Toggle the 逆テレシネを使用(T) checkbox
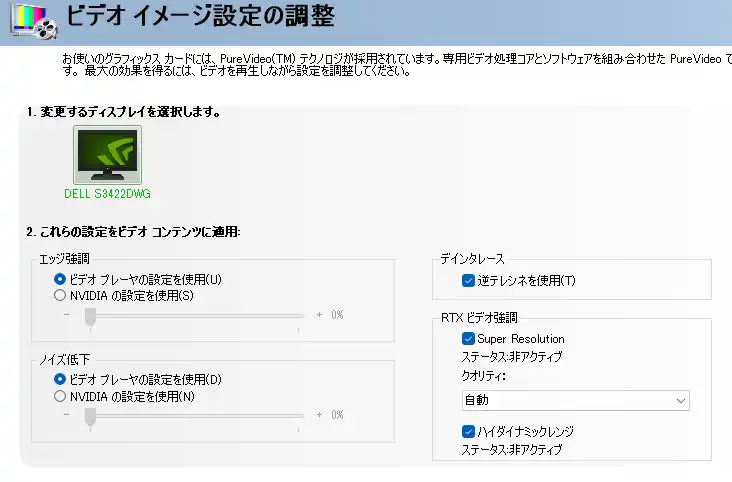The height and width of the screenshot is (482, 732). pyautogui.click(x=468, y=281)
